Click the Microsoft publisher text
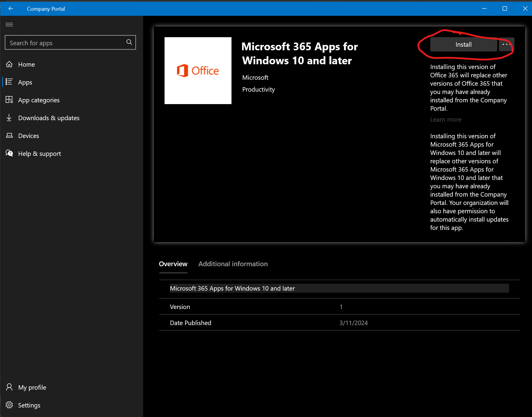This screenshot has width=532, height=417. (x=255, y=78)
